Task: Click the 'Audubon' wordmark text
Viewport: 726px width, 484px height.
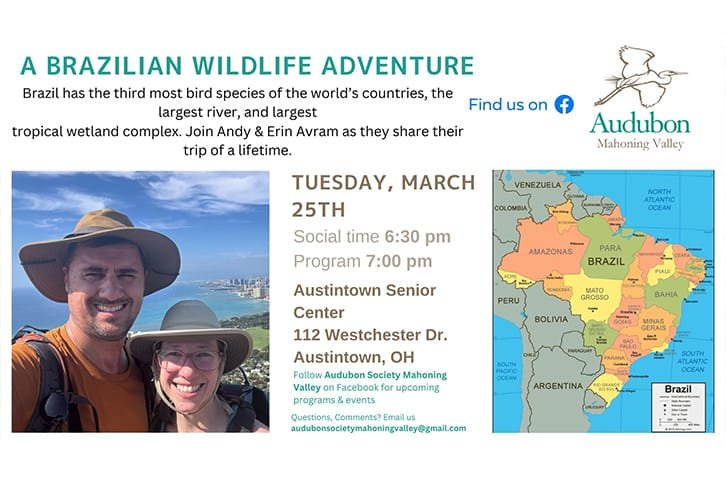Action: (640, 124)
